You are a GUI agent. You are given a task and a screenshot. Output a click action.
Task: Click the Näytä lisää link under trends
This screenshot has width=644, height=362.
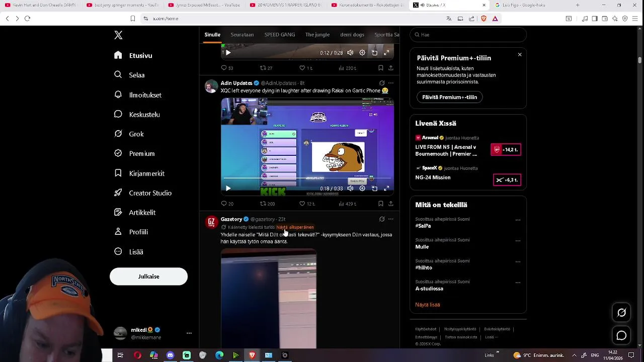(428, 305)
